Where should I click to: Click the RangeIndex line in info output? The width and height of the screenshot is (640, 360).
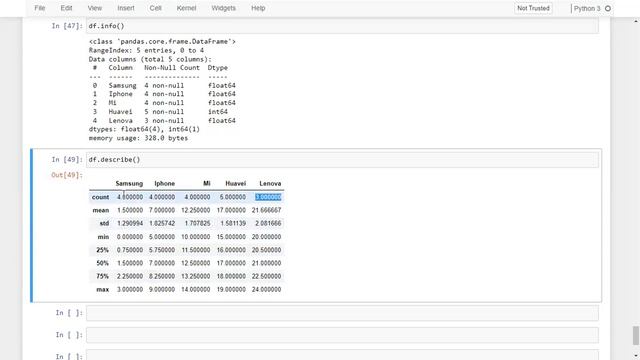[x=146, y=51]
